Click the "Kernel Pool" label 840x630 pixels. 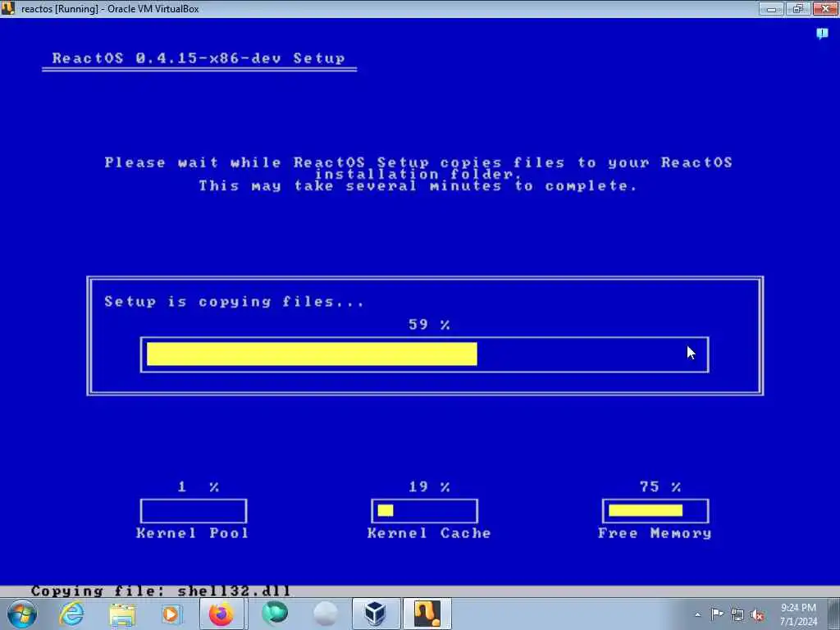[192, 533]
